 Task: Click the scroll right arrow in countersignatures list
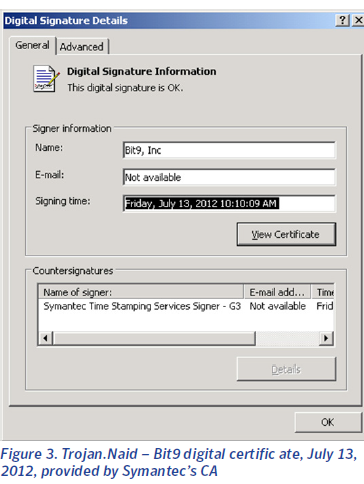[x=326, y=338]
